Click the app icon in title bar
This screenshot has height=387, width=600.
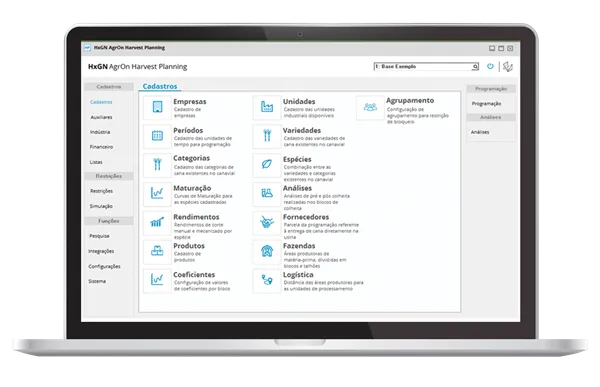pyautogui.click(x=87, y=48)
